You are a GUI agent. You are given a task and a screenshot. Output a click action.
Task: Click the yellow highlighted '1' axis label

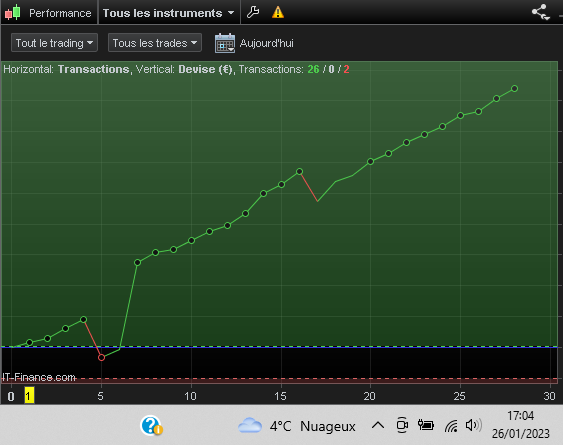pyautogui.click(x=29, y=396)
